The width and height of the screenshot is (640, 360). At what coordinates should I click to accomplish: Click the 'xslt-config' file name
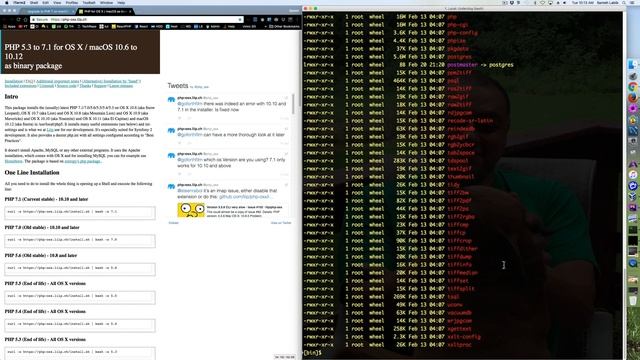pyautogui.click(x=464, y=337)
